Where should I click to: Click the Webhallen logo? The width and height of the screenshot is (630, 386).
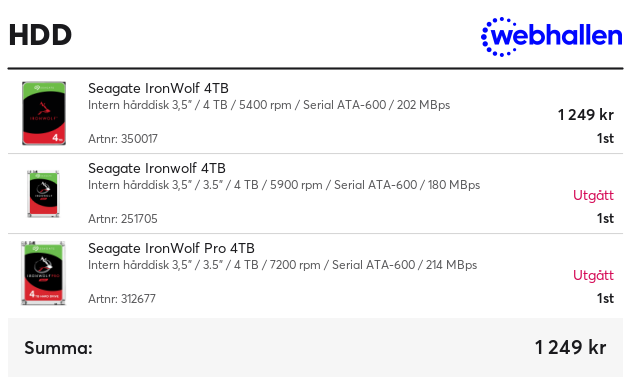point(552,37)
